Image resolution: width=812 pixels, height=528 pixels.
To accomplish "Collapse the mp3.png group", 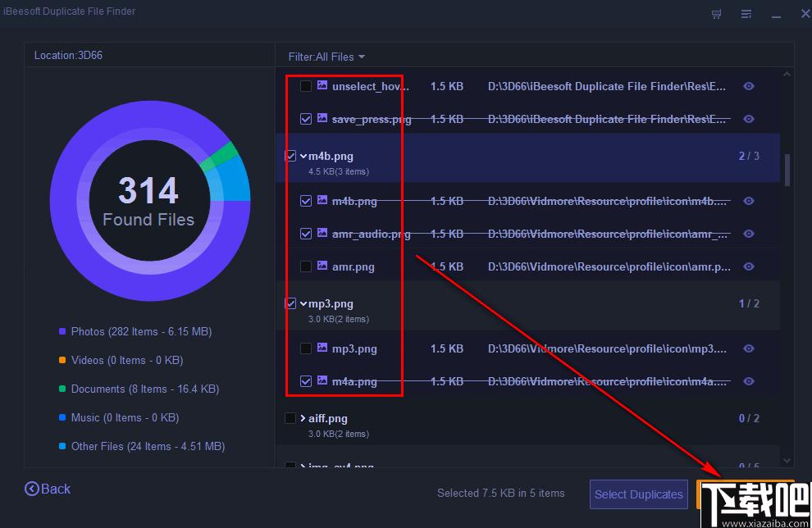I will click(x=303, y=303).
